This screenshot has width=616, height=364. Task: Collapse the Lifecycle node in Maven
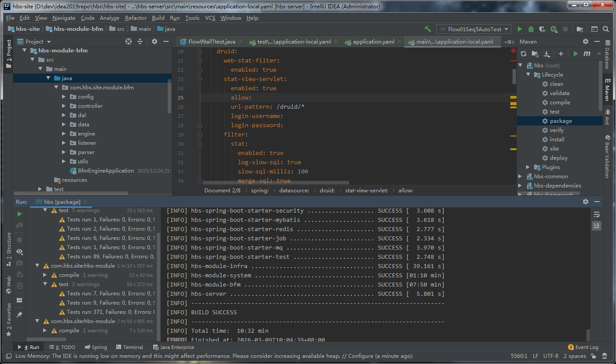coord(528,75)
